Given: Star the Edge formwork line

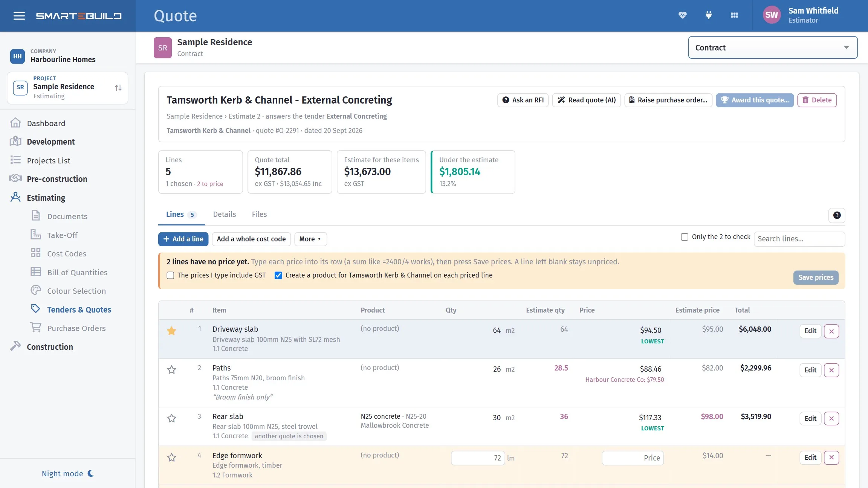Looking at the screenshot, I should click(171, 457).
